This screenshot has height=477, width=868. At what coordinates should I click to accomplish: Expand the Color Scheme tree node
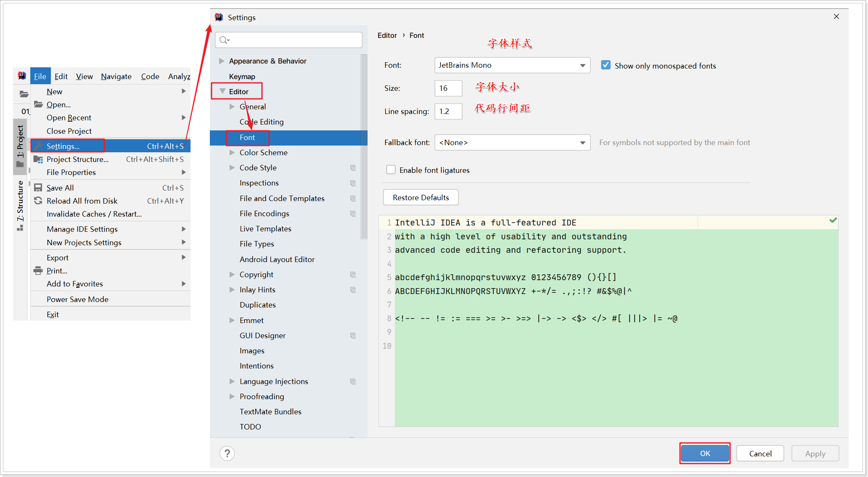pyautogui.click(x=232, y=153)
